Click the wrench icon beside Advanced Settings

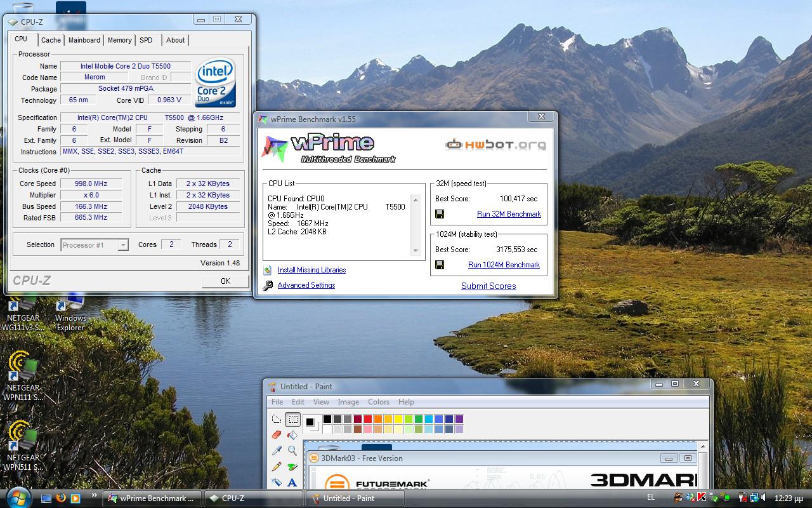[x=268, y=285]
